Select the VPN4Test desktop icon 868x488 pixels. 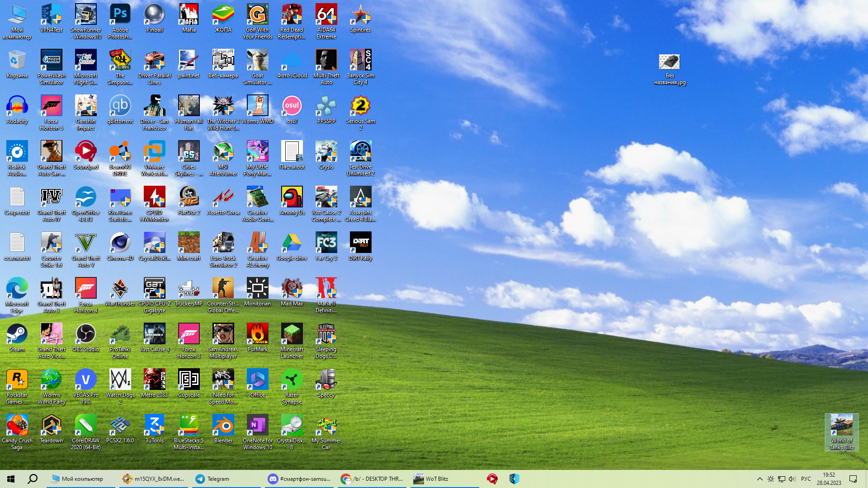point(52,18)
